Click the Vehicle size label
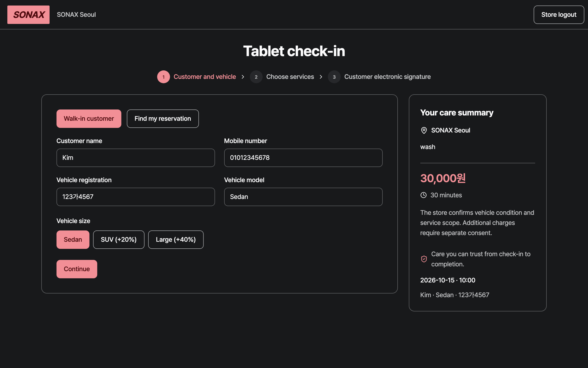The image size is (588, 368). 73,221
